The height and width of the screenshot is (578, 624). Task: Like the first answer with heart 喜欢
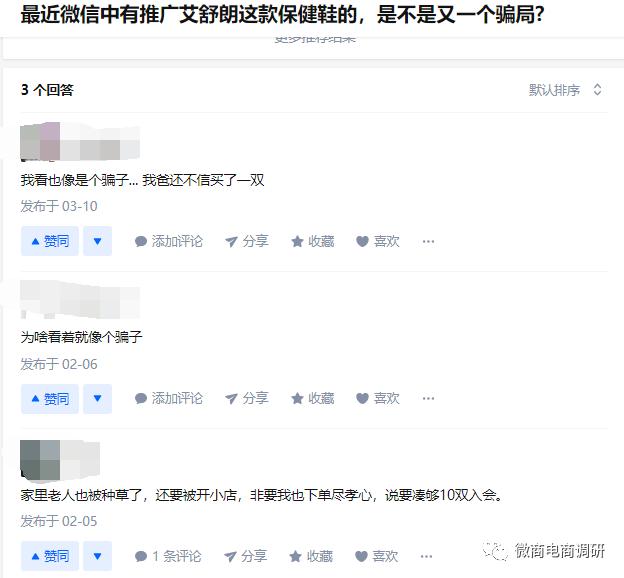(x=378, y=241)
